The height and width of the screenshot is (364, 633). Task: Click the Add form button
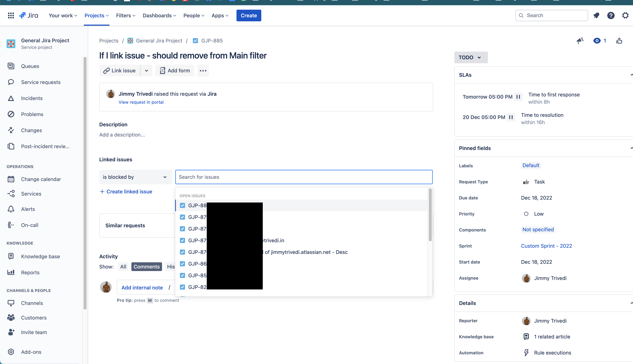pyautogui.click(x=175, y=71)
